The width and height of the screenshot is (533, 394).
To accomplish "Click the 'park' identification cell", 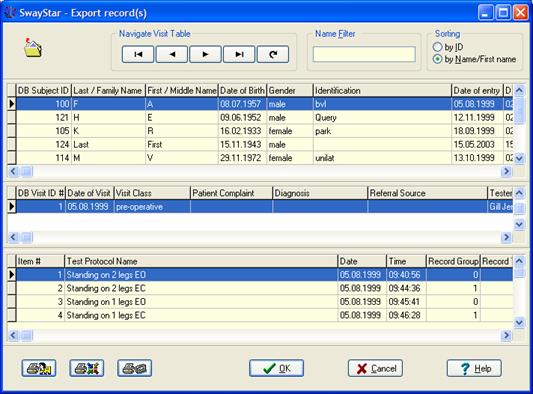I will coord(382,131).
